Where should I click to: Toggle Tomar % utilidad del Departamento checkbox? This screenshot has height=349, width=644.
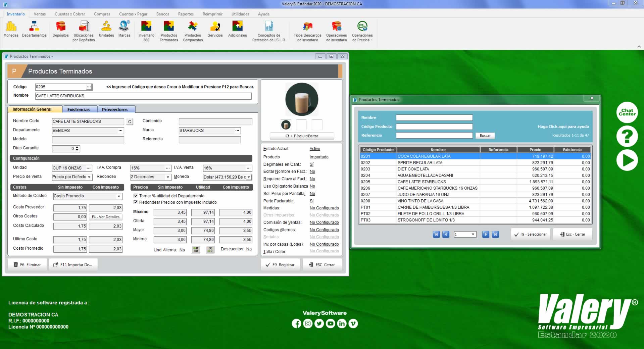pyautogui.click(x=136, y=196)
